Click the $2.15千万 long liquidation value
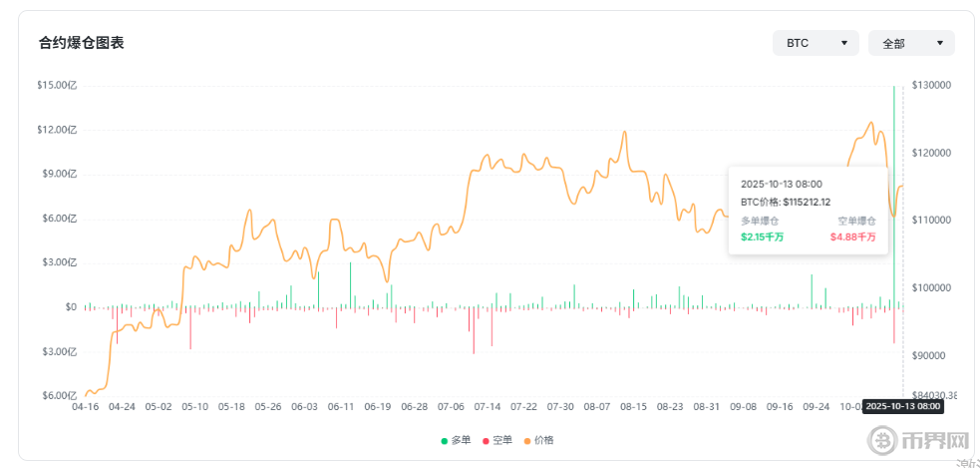Viewport: 980px width, 468px height. click(762, 236)
